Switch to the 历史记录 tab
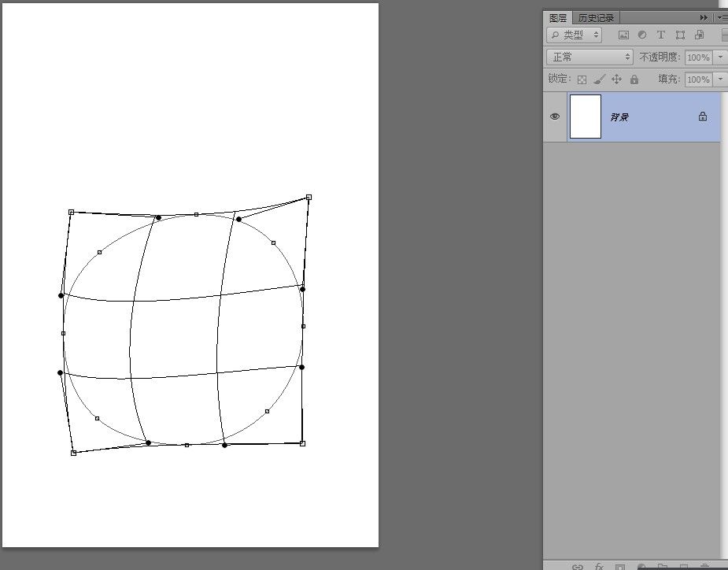This screenshot has width=728, height=570. tap(596, 18)
